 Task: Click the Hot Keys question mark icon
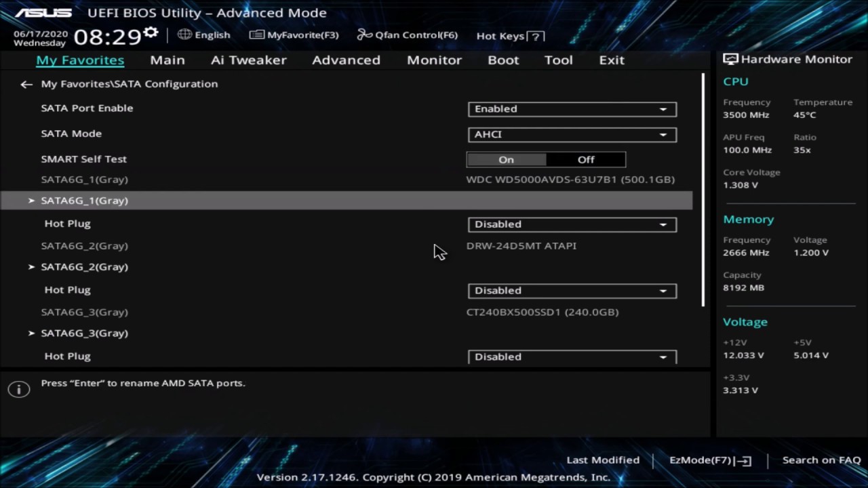pyautogui.click(x=536, y=37)
